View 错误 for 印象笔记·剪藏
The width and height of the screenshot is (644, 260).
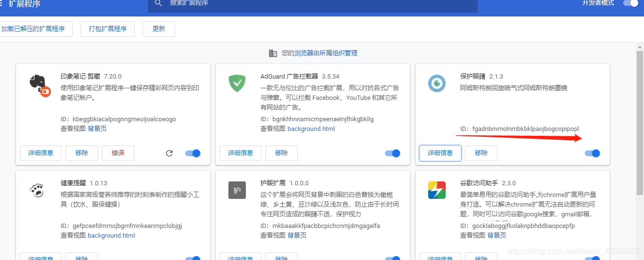coord(118,153)
